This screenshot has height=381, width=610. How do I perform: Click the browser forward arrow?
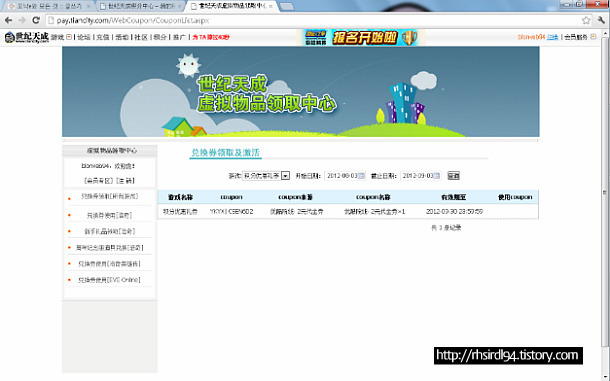point(22,20)
